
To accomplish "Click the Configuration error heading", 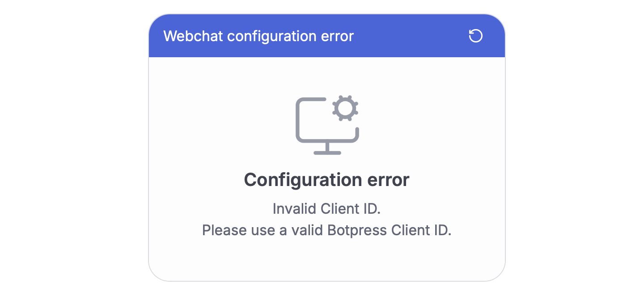I will coord(326,180).
